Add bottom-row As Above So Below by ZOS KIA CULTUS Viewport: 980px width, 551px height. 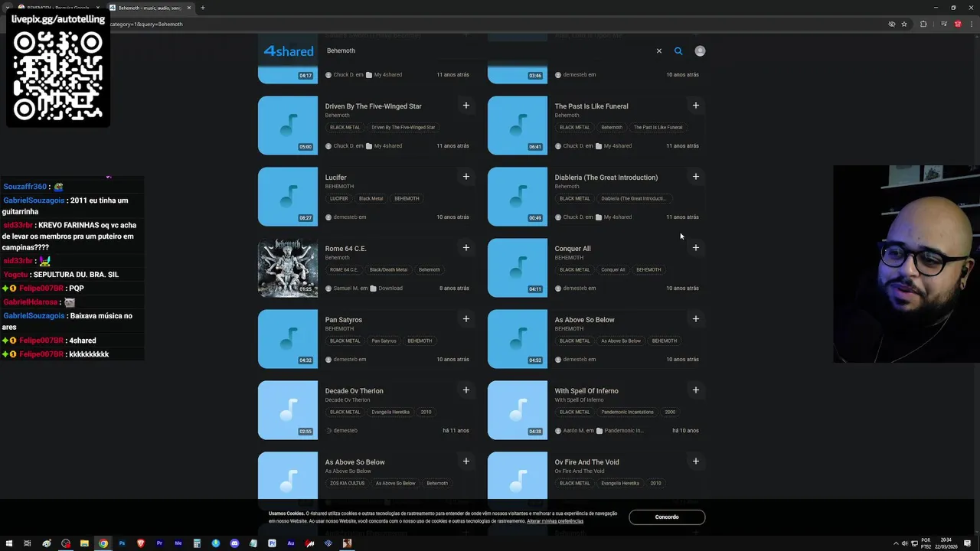(x=465, y=461)
